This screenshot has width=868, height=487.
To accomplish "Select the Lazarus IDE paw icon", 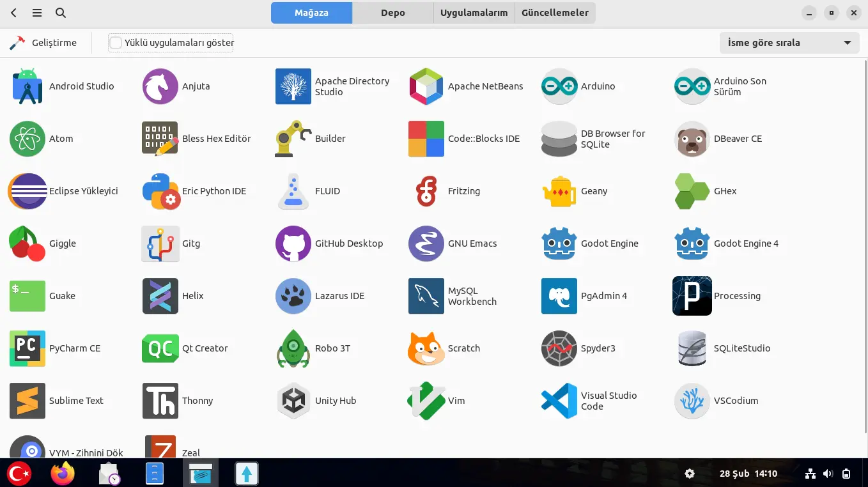I will tap(293, 296).
